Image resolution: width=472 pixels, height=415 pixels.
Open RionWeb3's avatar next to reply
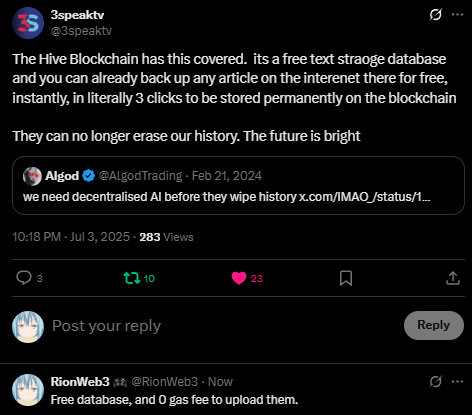click(x=28, y=390)
